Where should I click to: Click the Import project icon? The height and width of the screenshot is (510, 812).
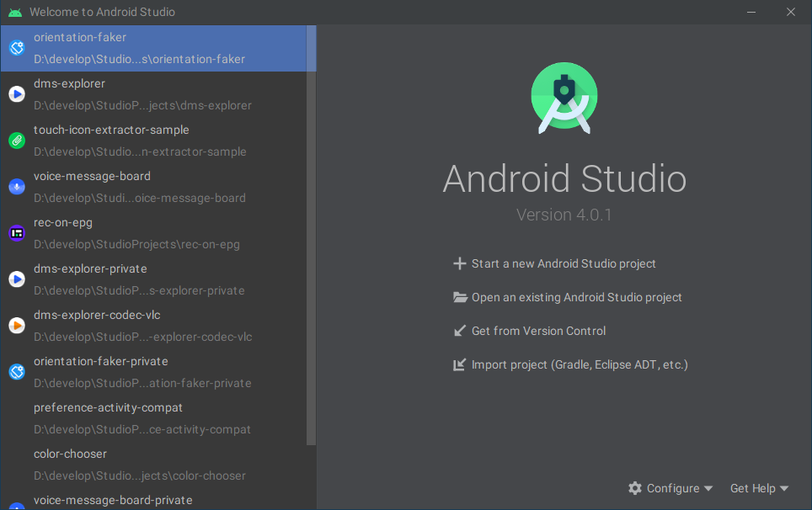point(459,364)
